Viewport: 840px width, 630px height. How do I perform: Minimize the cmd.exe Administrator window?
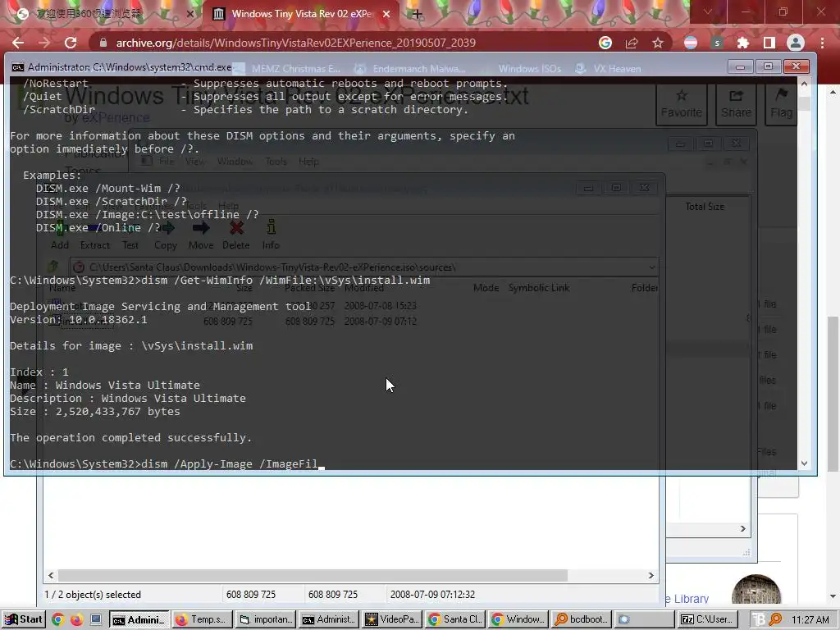point(741,66)
